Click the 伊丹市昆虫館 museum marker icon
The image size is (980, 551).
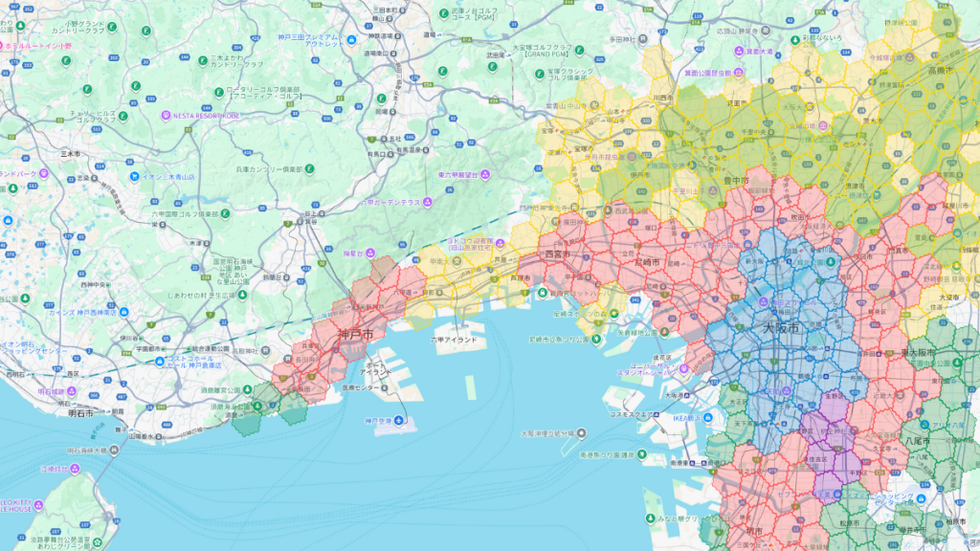(632, 157)
